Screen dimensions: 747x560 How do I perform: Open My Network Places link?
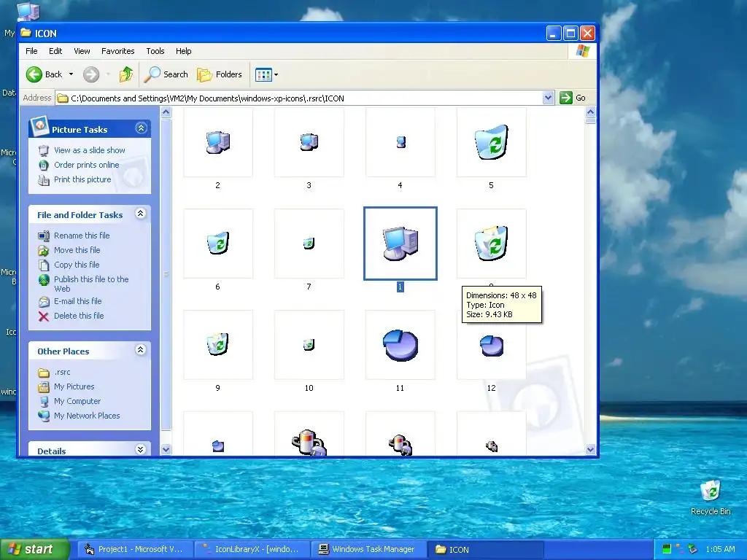[x=87, y=416]
